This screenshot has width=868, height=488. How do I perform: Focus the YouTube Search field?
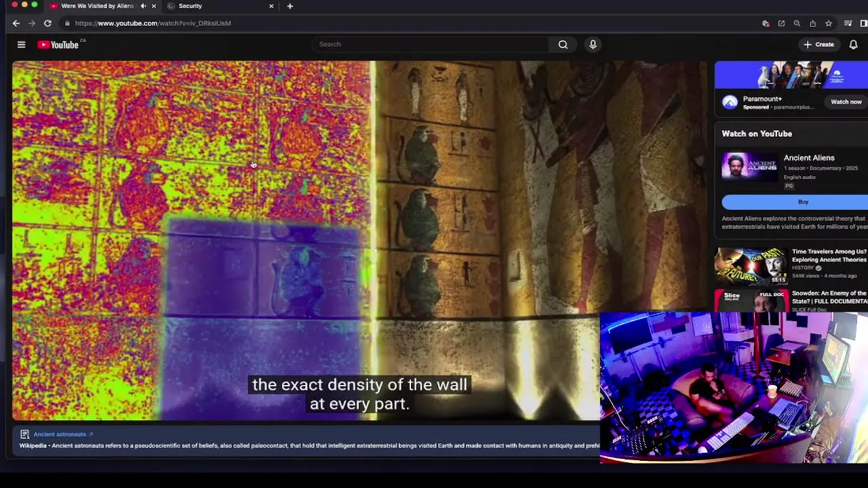coord(431,45)
